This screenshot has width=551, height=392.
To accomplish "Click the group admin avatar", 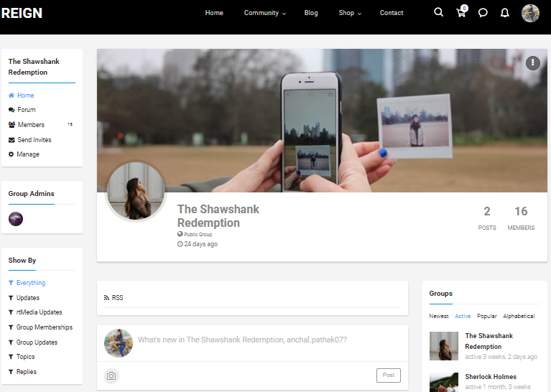I will [x=16, y=219].
